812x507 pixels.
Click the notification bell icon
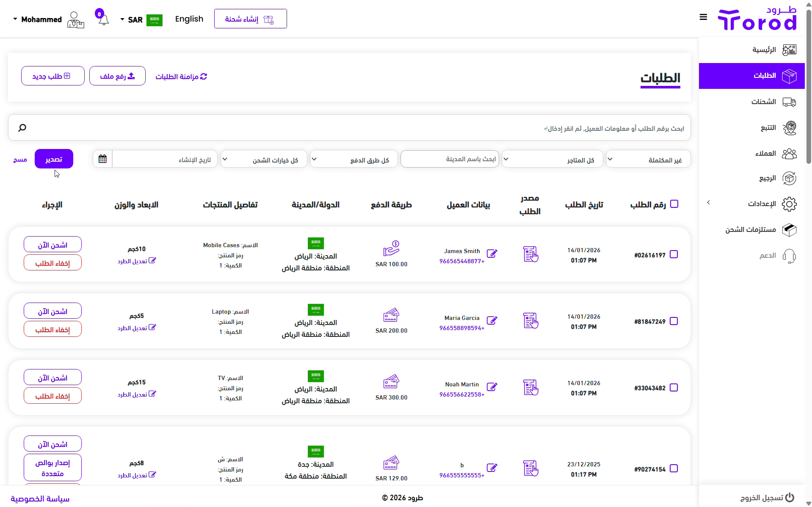[103, 19]
